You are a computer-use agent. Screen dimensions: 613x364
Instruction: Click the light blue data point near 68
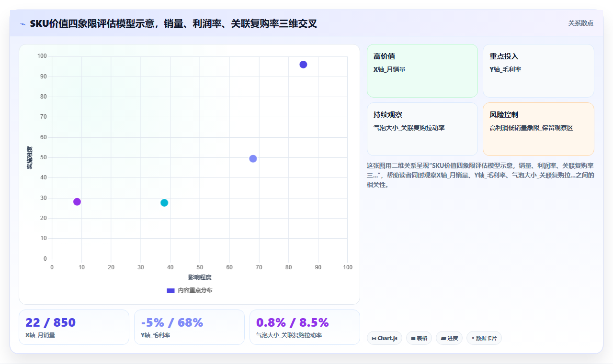click(x=253, y=159)
